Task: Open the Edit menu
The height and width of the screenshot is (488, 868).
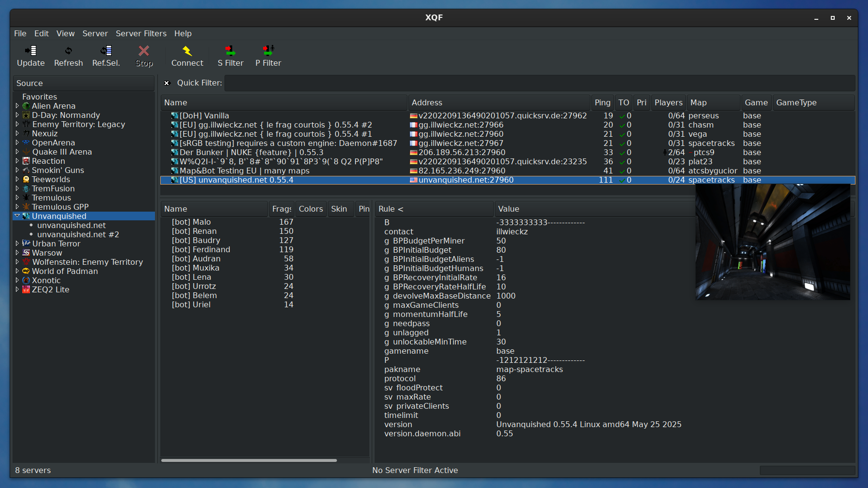Action: 42,33
